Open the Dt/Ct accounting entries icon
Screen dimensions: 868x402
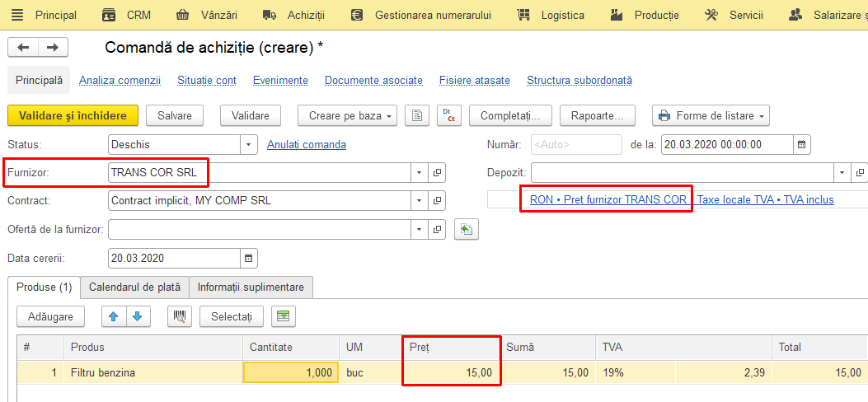[449, 115]
